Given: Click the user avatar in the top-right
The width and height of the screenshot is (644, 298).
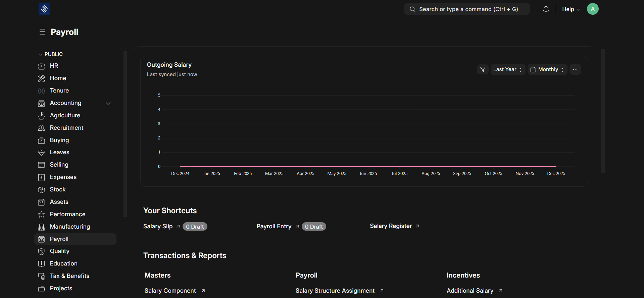Looking at the screenshot, I should [x=592, y=9].
